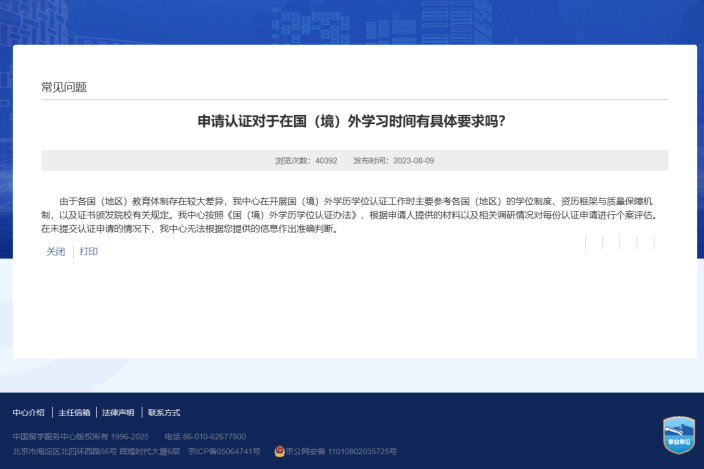The height and width of the screenshot is (469, 704).
Task: Click the 京ICP备05064741号 link
Action: pos(224,451)
